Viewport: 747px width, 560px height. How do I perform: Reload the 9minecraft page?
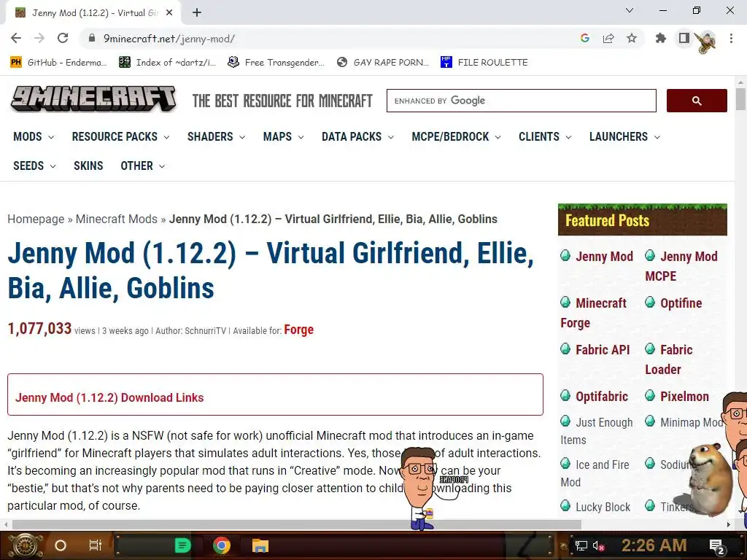click(x=63, y=38)
